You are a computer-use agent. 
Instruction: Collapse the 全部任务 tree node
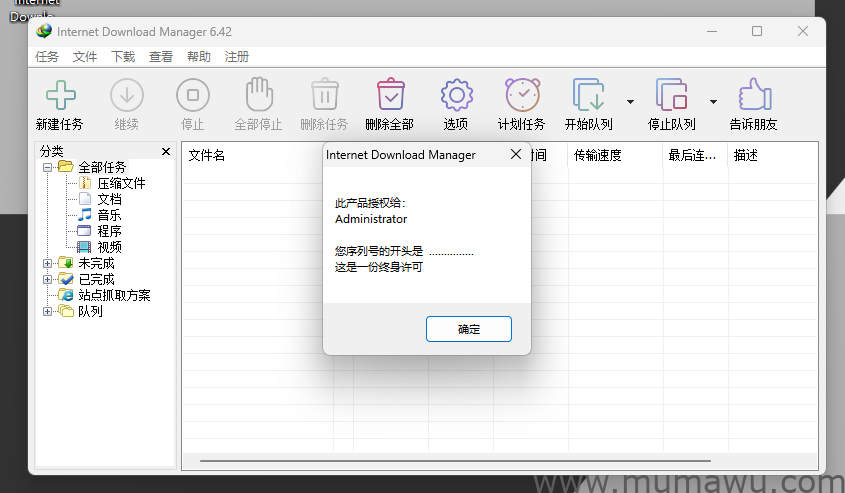click(47, 168)
